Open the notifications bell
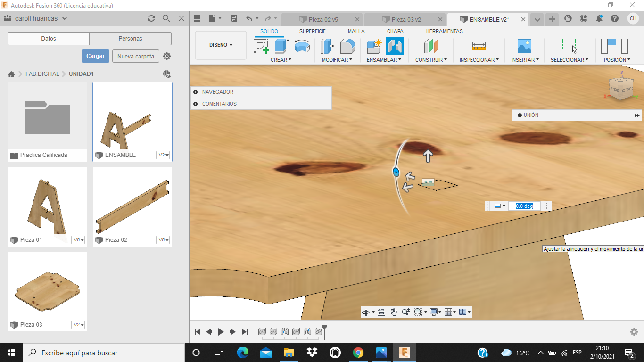The height and width of the screenshot is (362, 644). pyautogui.click(x=599, y=19)
